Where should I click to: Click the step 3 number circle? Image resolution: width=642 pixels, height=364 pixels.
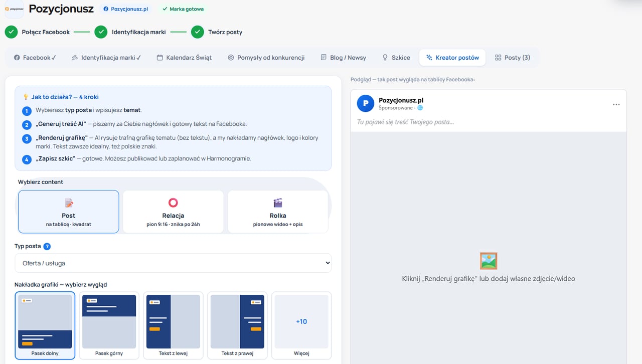point(27,139)
